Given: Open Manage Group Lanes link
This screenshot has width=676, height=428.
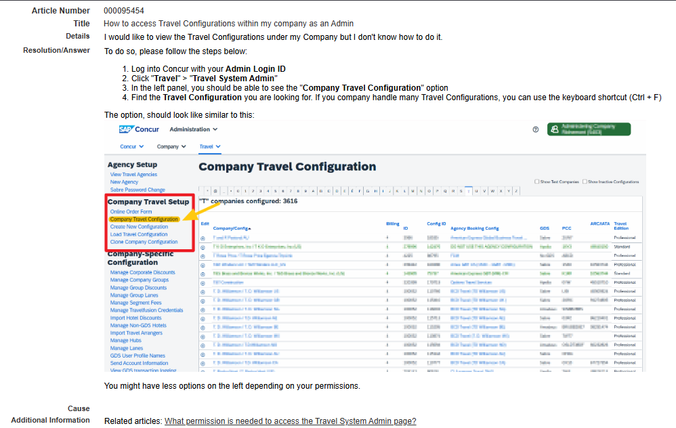Looking at the screenshot, I should pyautogui.click(x=134, y=295).
